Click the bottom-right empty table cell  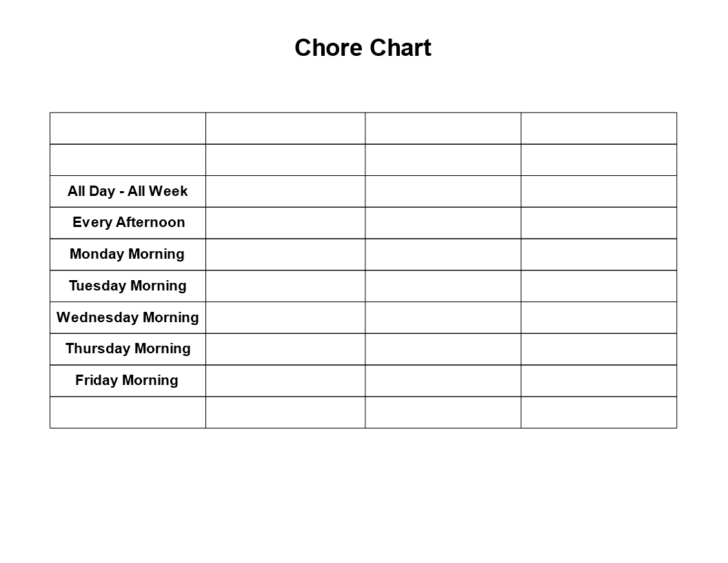[x=599, y=413]
